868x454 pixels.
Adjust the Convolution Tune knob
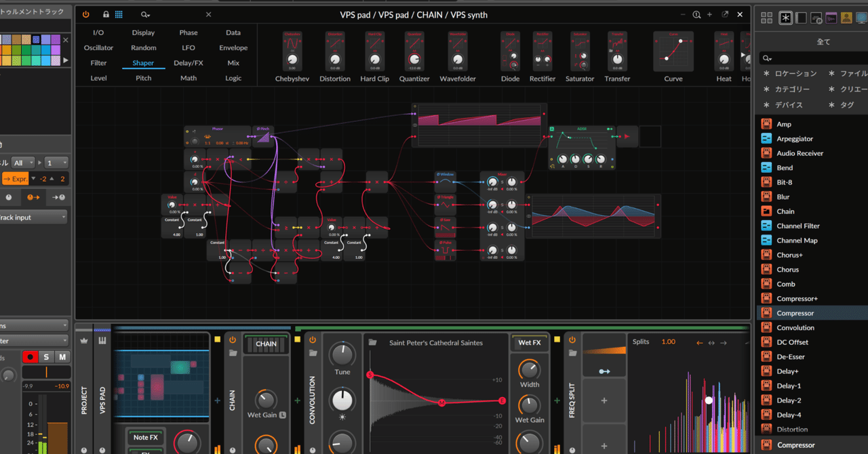pos(342,354)
